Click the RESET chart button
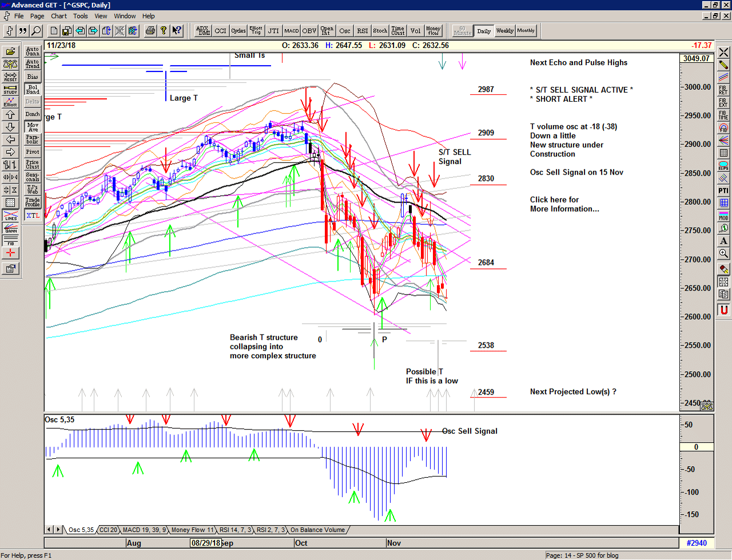Screen dimensions: 732x560 [x=10, y=77]
